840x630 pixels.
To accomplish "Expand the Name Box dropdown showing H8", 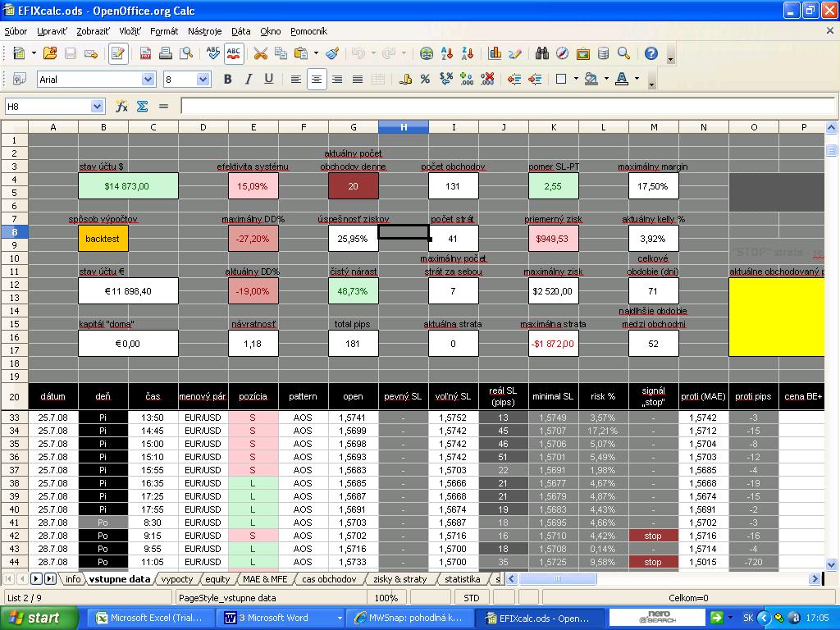I will click(x=97, y=107).
